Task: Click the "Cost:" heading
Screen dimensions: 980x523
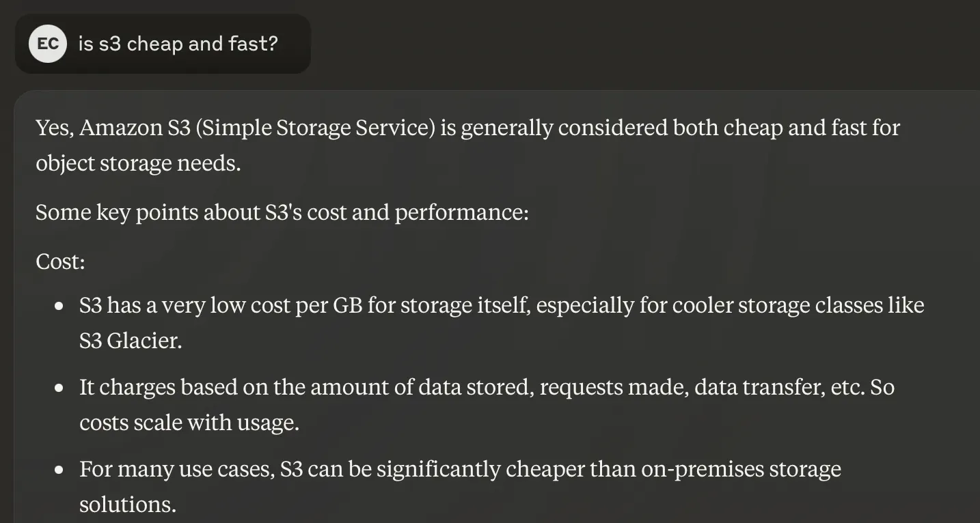Action: [x=60, y=261]
